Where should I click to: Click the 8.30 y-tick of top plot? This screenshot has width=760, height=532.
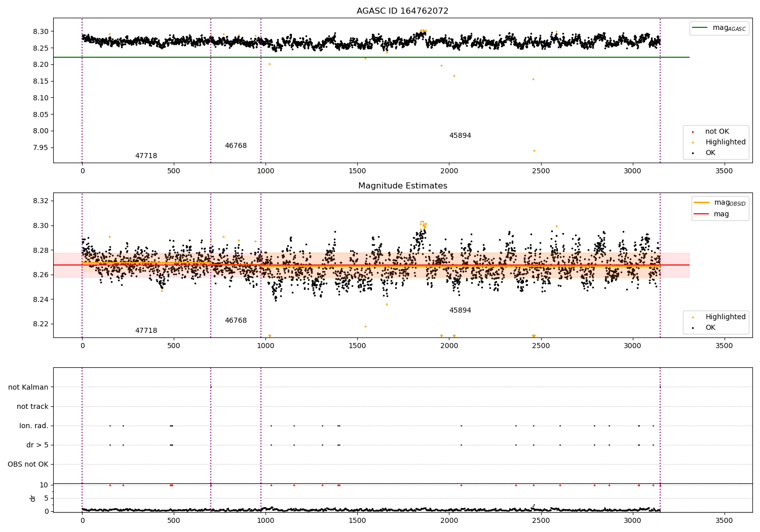[x=41, y=31]
